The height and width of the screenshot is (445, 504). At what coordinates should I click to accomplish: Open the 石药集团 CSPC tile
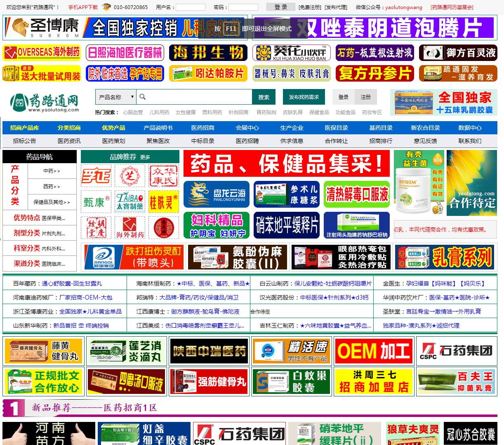coord(456,351)
